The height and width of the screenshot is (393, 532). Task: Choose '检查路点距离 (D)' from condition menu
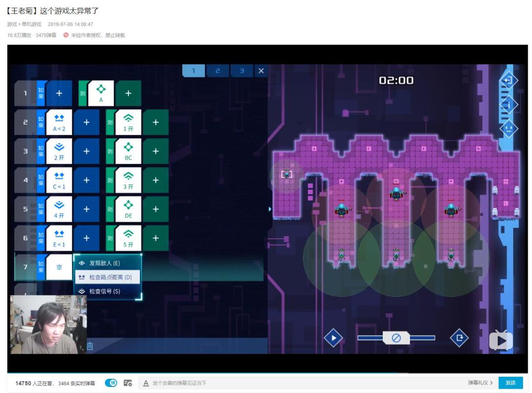(x=107, y=277)
